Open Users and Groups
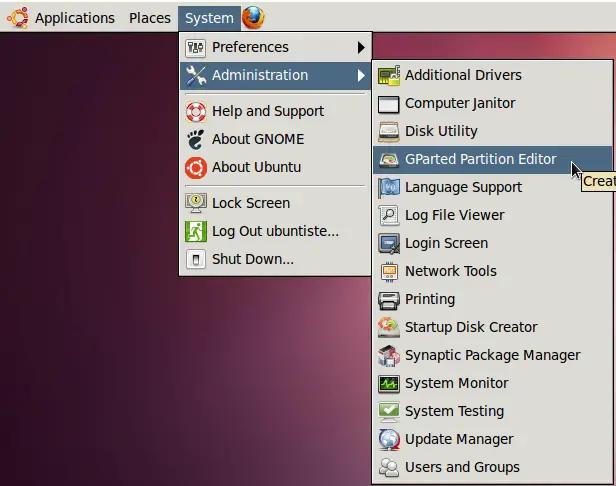Viewport: 616px width, 486px height. (x=493, y=468)
